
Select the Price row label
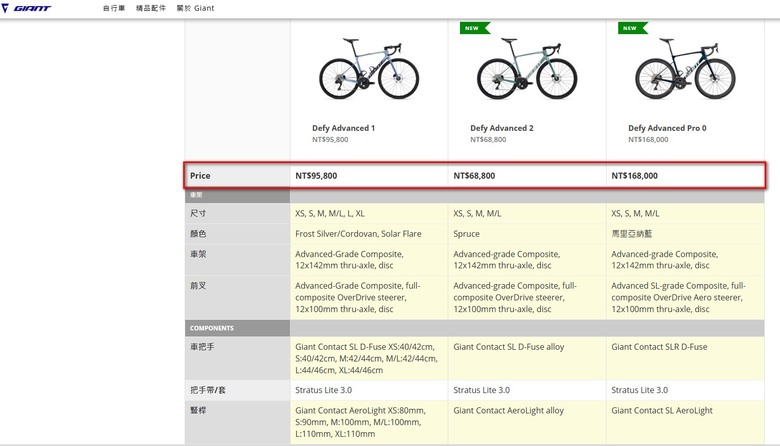[200, 176]
